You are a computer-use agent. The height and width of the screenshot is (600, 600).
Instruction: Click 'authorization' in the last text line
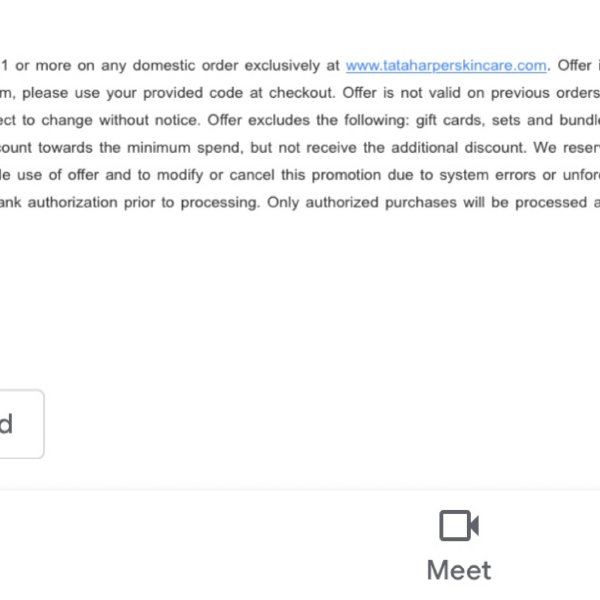(72, 202)
